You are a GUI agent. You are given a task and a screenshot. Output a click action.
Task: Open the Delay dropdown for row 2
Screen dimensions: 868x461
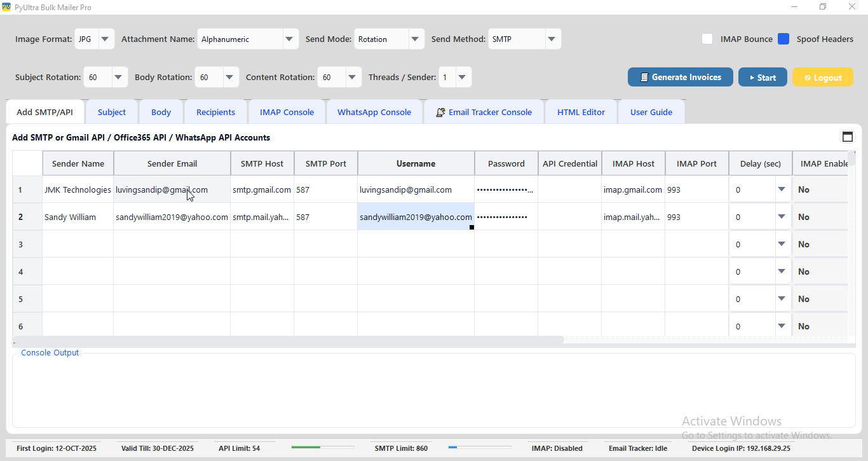pyautogui.click(x=782, y=217)
